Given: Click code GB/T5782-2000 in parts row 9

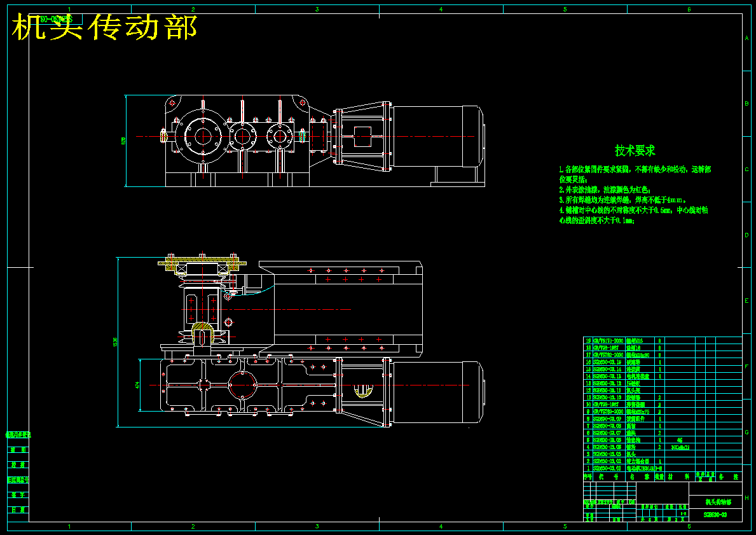Looking at the screenshot, I should point(608,412).
